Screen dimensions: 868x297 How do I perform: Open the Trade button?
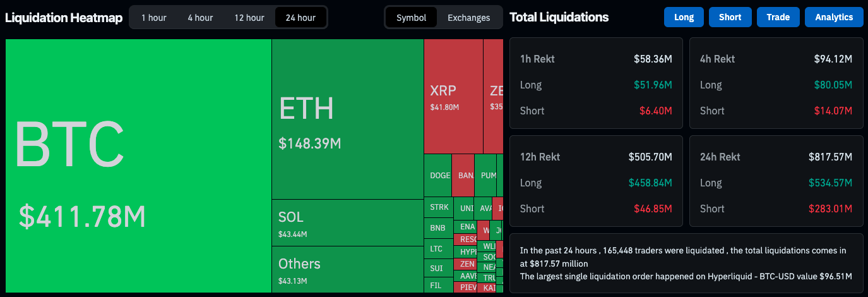(x=778, y=17)
